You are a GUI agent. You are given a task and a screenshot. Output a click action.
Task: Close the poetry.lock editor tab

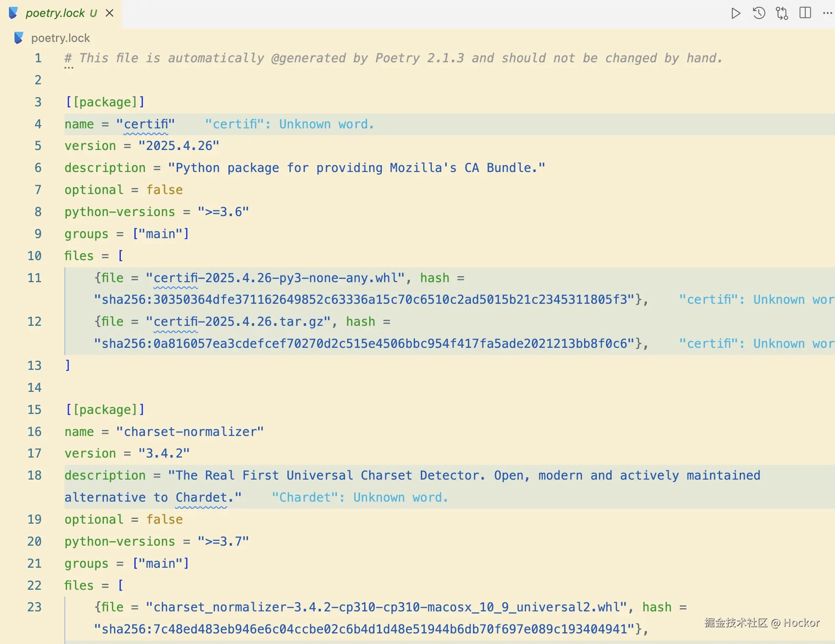pyautogui.click(x=110, y=13)
